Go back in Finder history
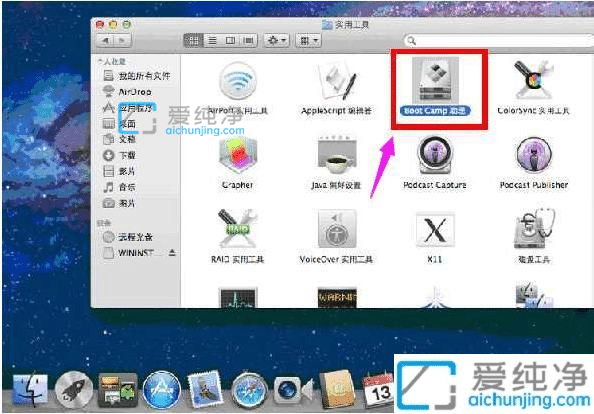The width and height of the screenshot is (594, 414). [x=106, y=40]
